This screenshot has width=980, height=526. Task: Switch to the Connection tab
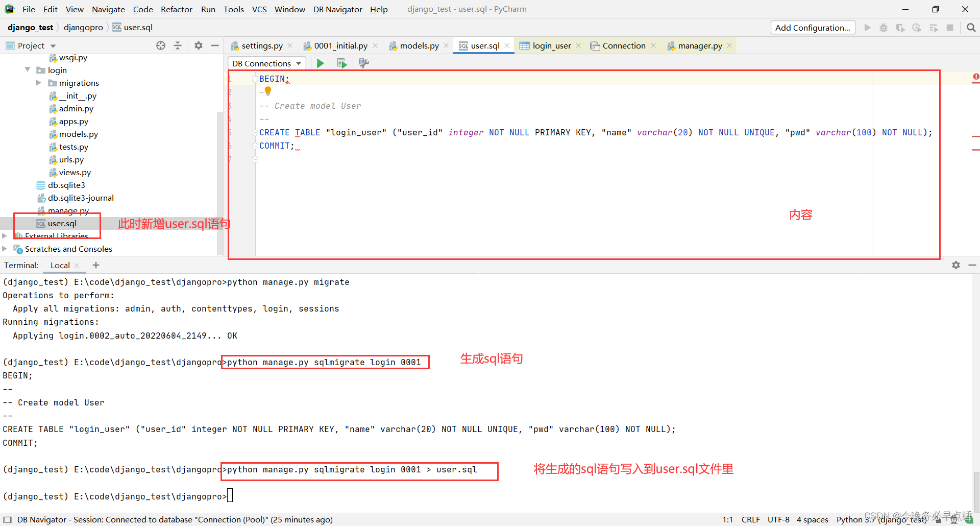(x=624, y=45)
